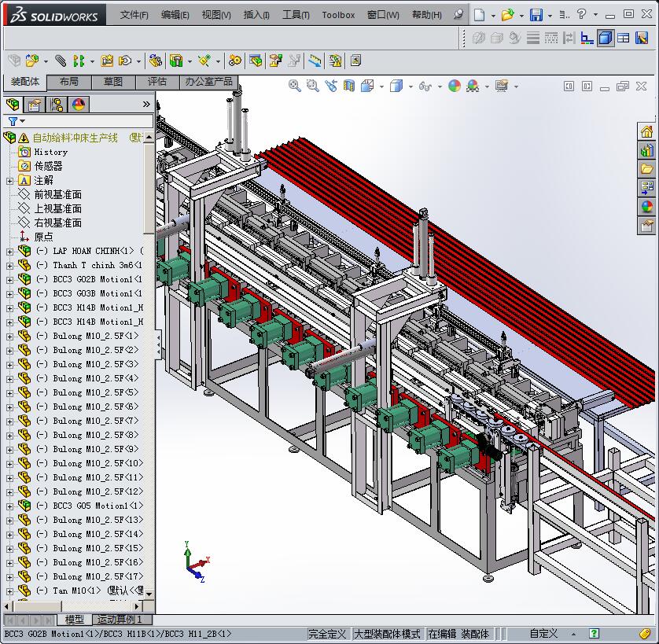Viewport: 659px width, 644px height.
Task: Open the PropertyManager tab icon
Action: (34, 105)
